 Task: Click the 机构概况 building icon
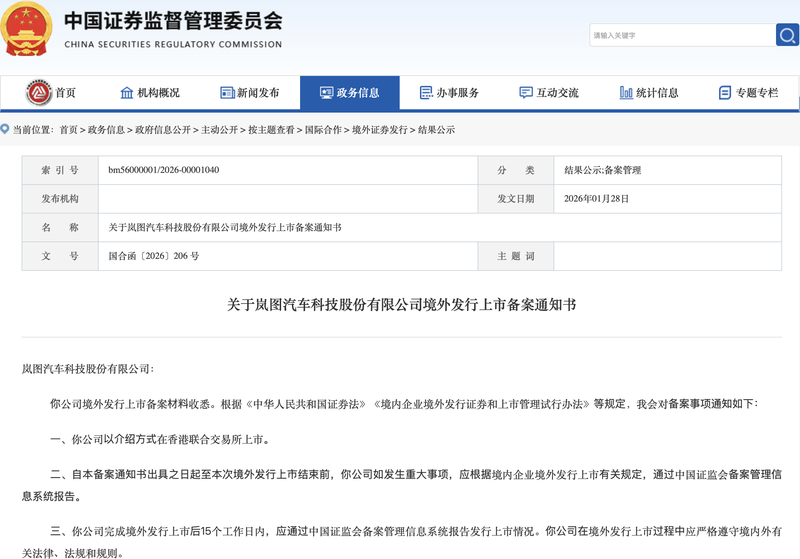click(x=127, y=93)
